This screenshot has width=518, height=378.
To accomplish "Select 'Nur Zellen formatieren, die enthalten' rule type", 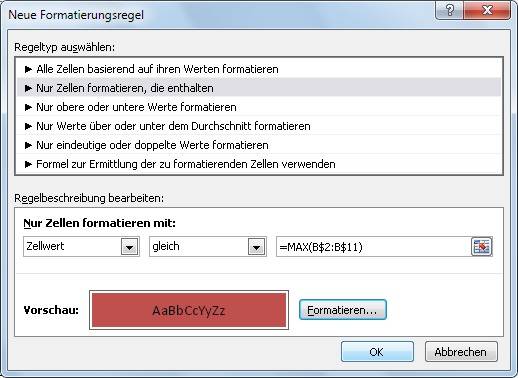I will [259, 88].
